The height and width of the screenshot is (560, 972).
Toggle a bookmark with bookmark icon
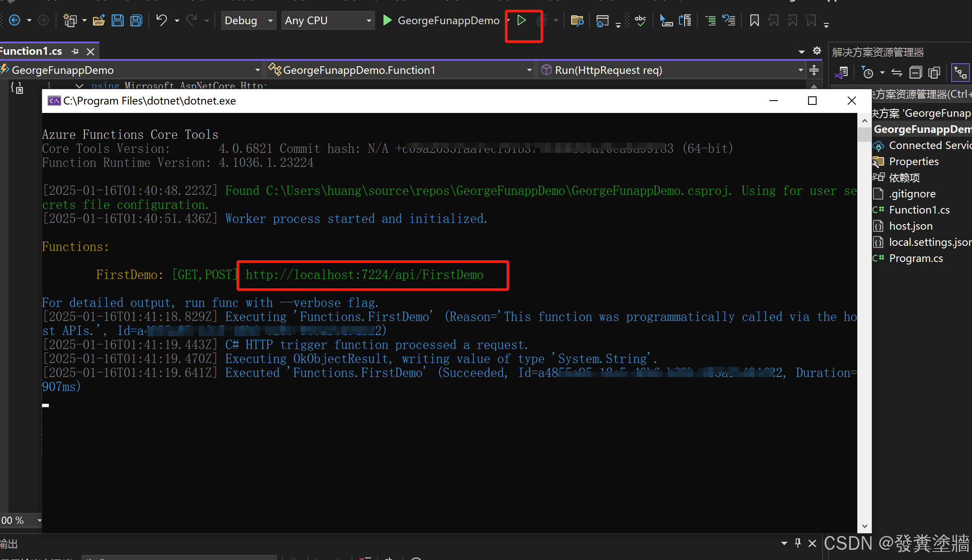click(755, 20)
